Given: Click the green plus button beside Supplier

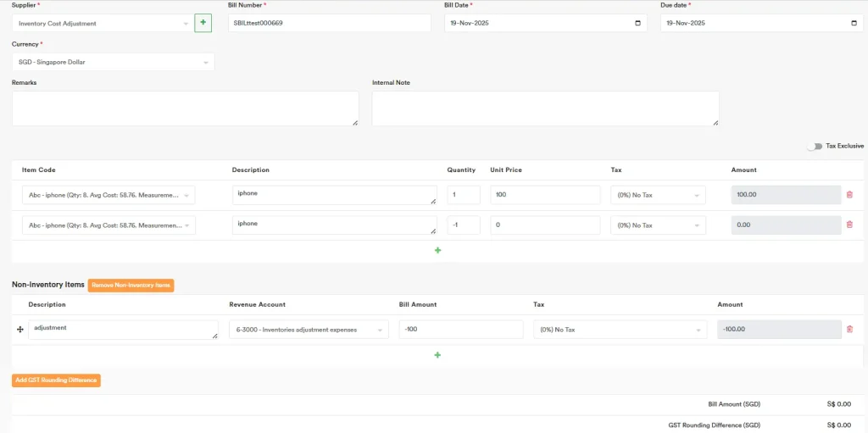Looking at the screenshot, I should 203,23.
